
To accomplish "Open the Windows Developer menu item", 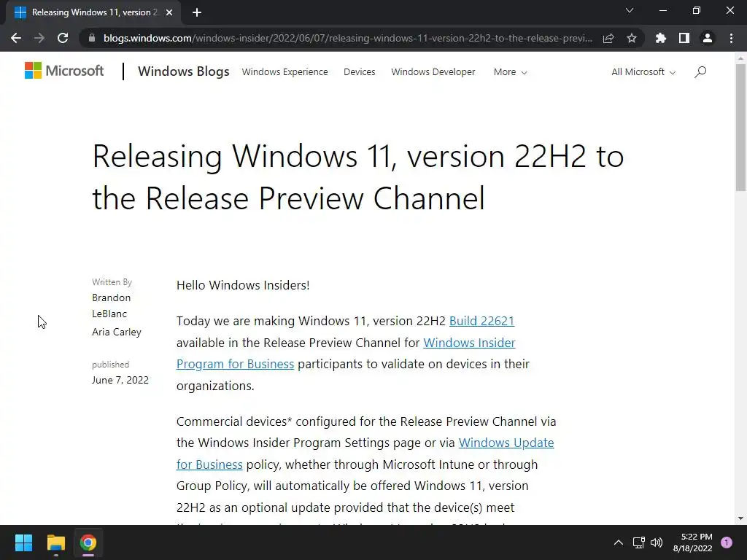I will pyautogui.click(x=433, y=72).
